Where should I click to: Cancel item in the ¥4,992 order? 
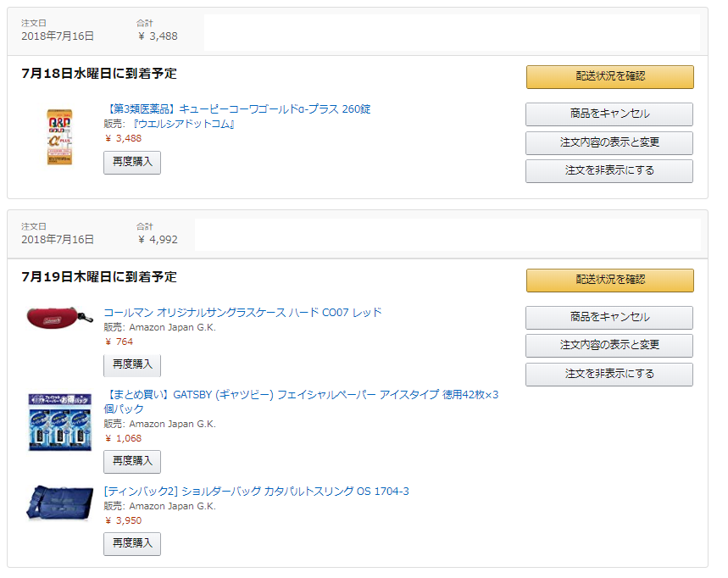[x=609, y=318]
